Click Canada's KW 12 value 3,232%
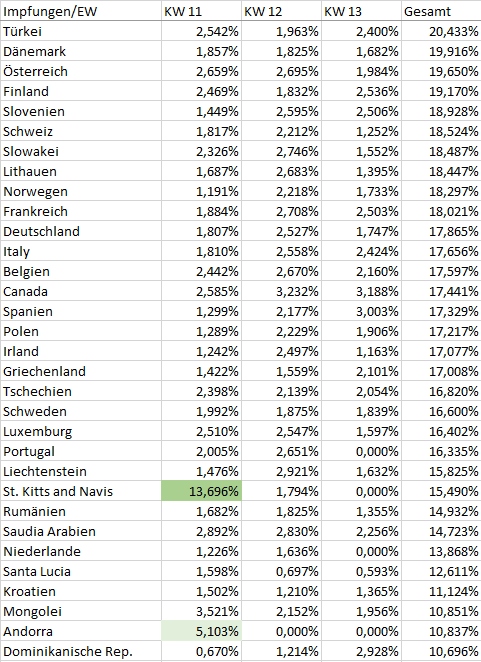Screen dimensions: 481x662 (281, 291)
